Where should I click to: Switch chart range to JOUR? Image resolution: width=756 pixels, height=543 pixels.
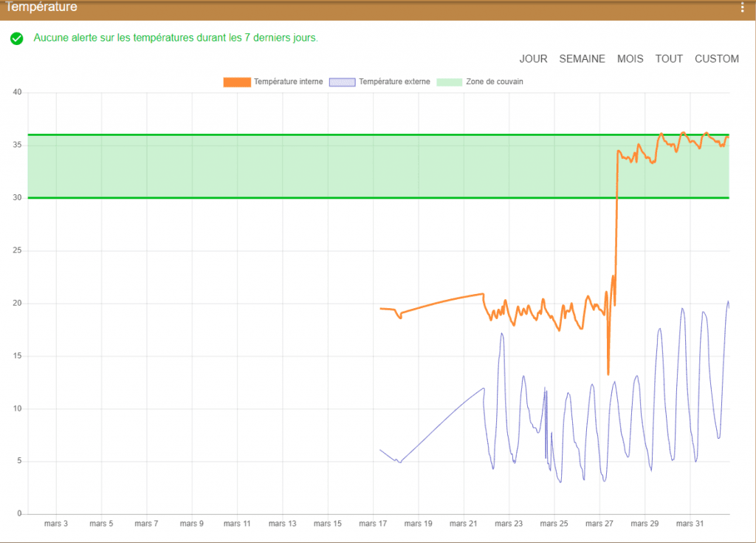click(533, 59)
